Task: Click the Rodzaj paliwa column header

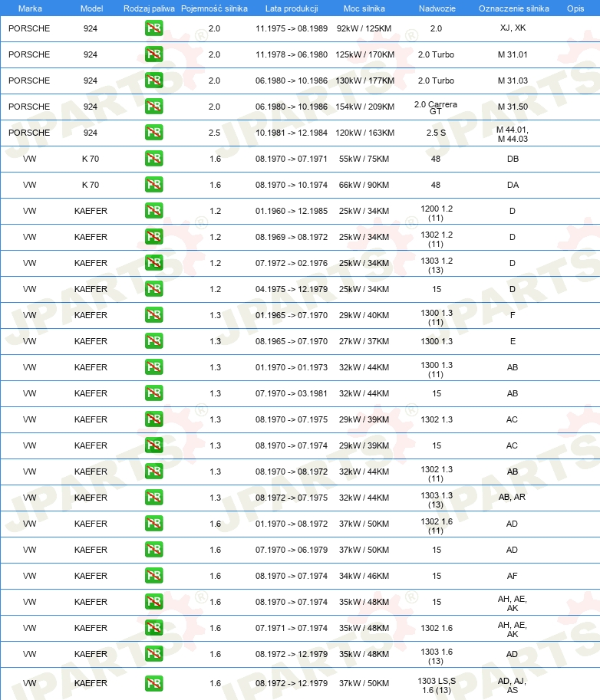Action: [x=149, y=8]
